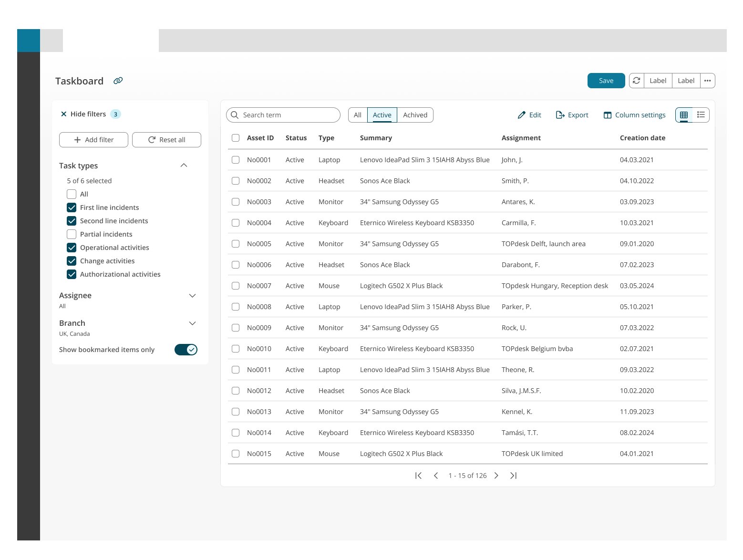The image size is (743, 560).
Task: Click the refresh icon button
Action: pos(637,81)
